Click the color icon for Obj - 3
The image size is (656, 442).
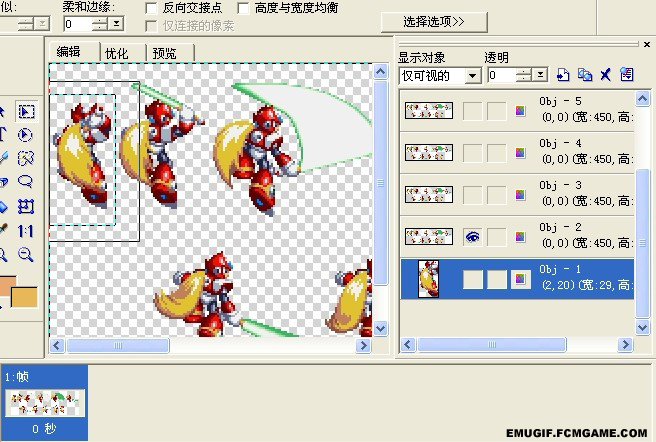pyautogui.click(x=520, y=195)
